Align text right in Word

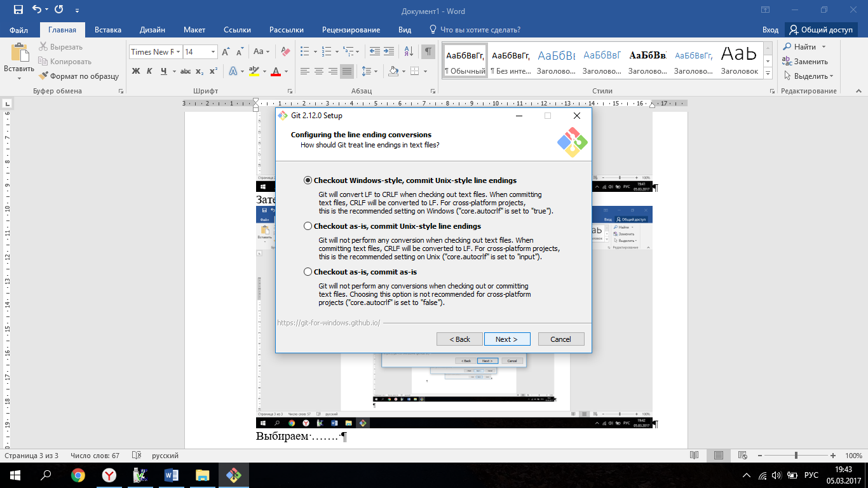(332, 71)
